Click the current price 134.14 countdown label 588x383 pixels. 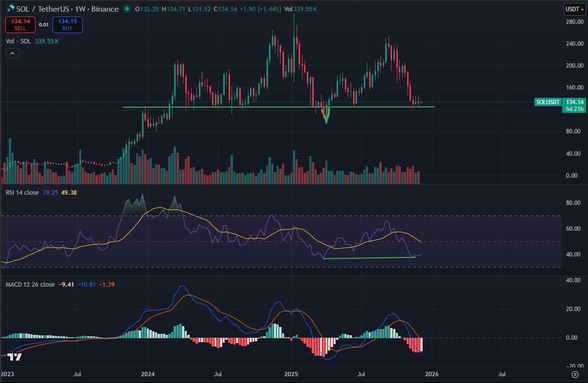(x=574, y=105)
